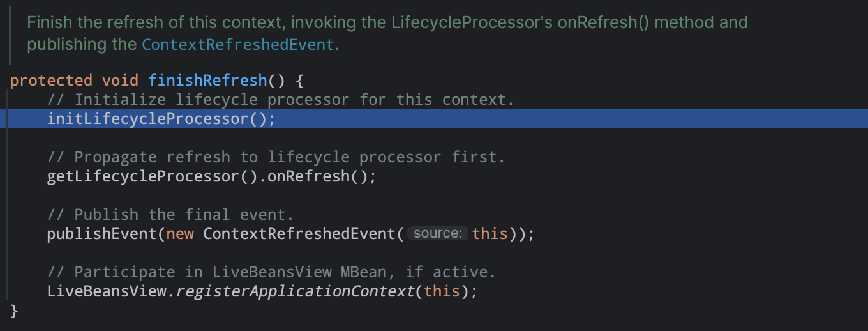
Task: Click the method's closing curly brace
Action: [x=15, y=311]
